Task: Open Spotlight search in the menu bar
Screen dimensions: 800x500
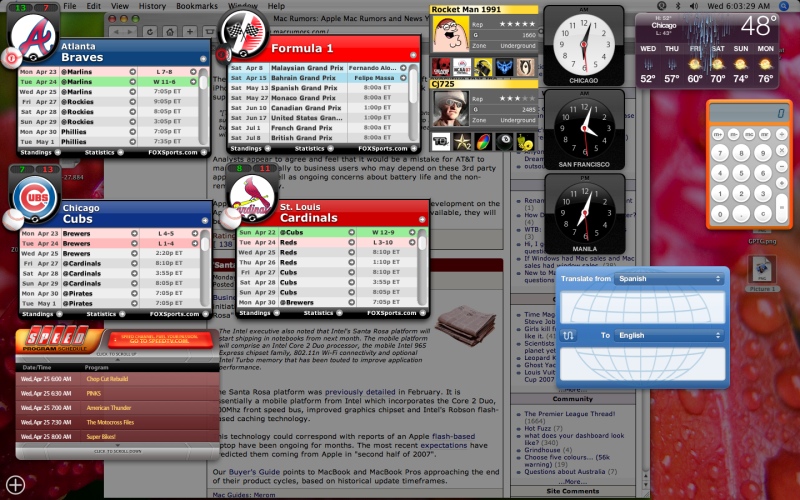Action: point(784,6)
